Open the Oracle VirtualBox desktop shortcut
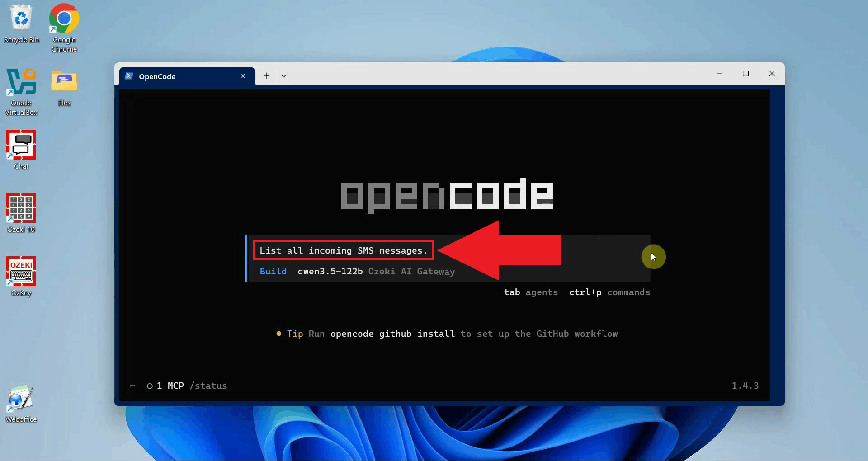Image resolution: width=868 pixels, height=461 pixels. pos(21,92)
